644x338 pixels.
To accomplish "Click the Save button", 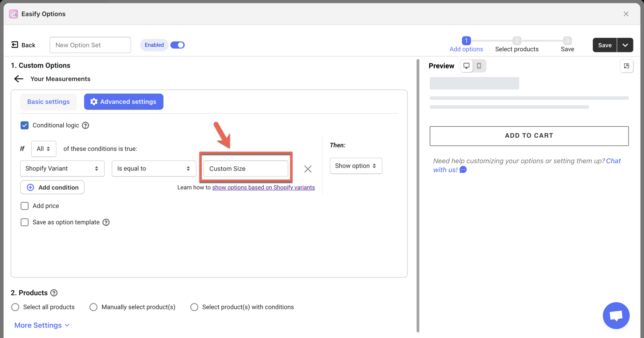I will click(605, 45).
